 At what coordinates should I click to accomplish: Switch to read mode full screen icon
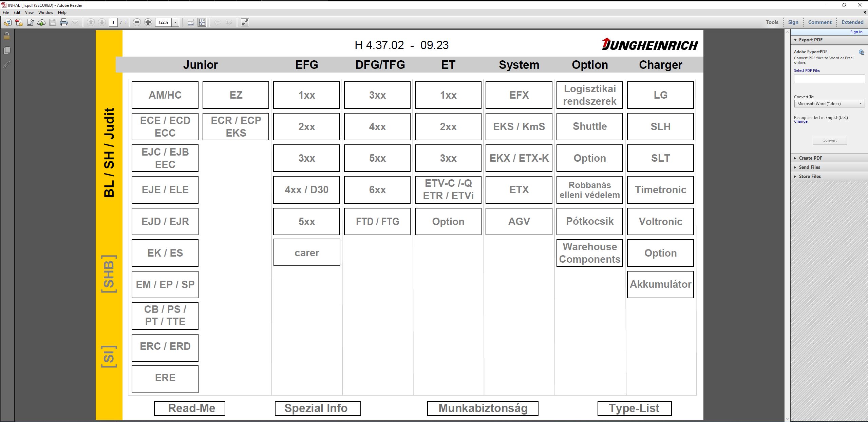pyautogui.click(x=245, y=22)
